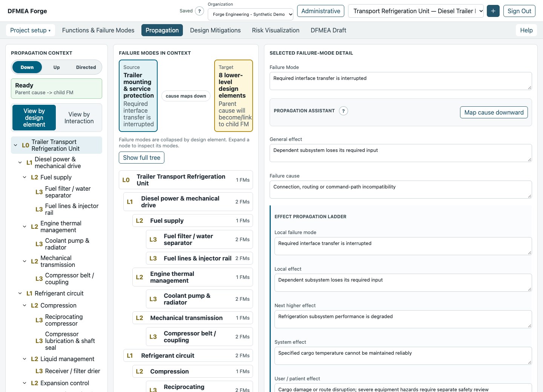Collapse the L2 Liquid management chevron
The height and width of the screenshot is (392, 543).
click(x=25, y=359)
